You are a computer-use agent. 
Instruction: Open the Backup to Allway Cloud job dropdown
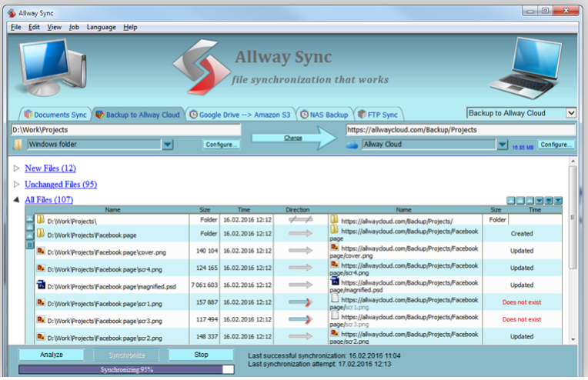coord(571,113)
